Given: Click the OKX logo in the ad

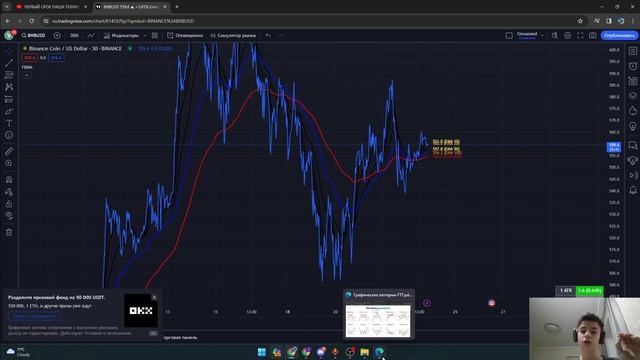Looking at the screenshot, I should [x=141, y=311].
